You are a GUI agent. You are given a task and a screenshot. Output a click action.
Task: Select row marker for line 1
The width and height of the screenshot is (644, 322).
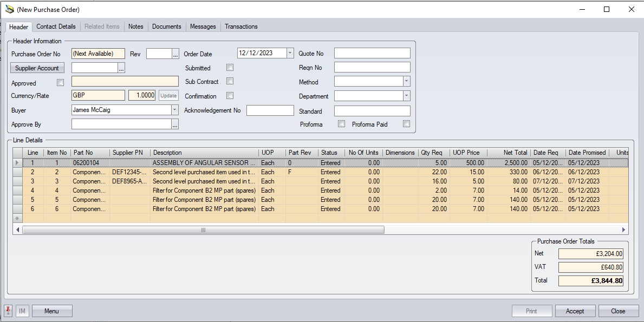17,163
